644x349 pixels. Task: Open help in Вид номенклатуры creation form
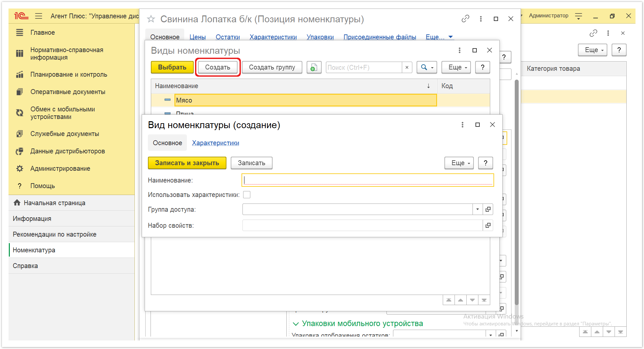click(486, 163)
